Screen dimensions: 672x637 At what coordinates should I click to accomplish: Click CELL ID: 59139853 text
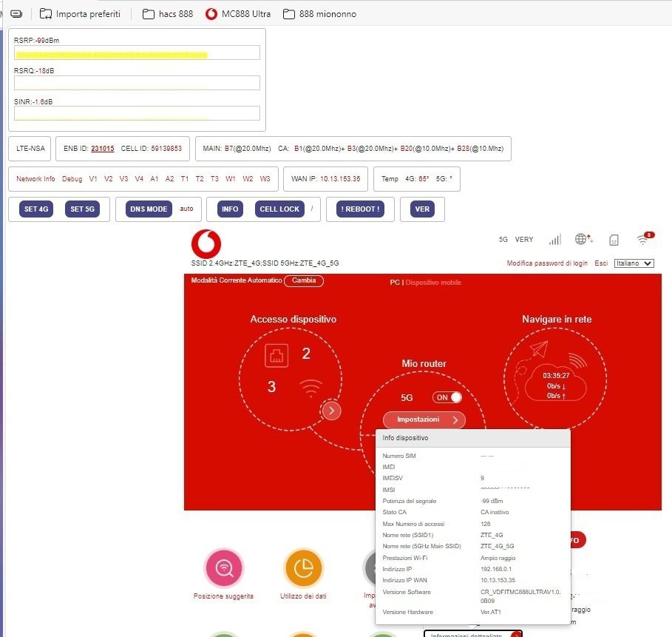(x=152, y=149)
